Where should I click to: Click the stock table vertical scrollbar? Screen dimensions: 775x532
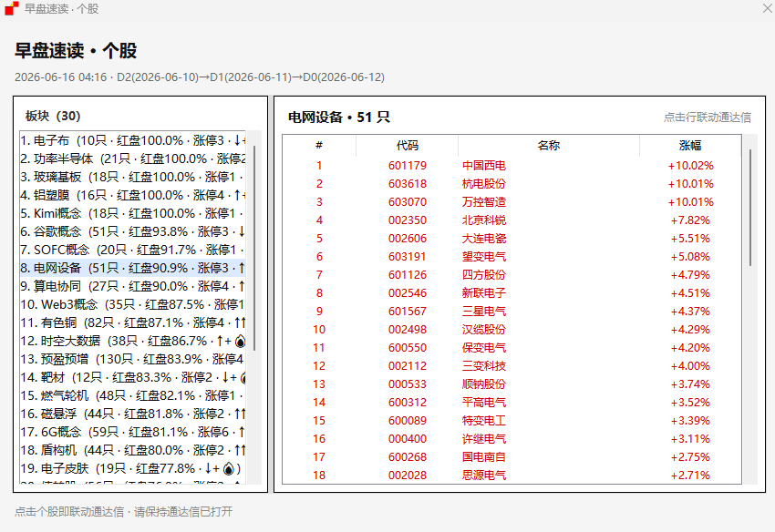click(x=750, y=208)
